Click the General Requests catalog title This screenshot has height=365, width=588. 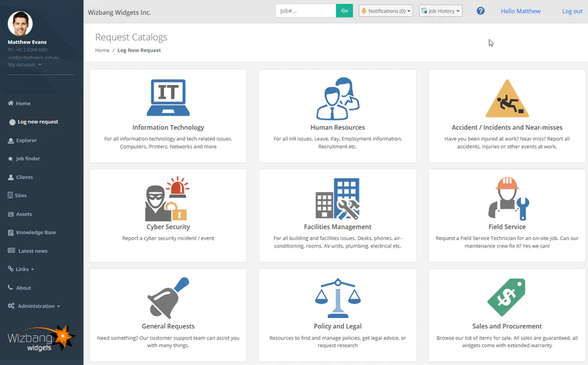pyautogui.click(x=168, y=326)
